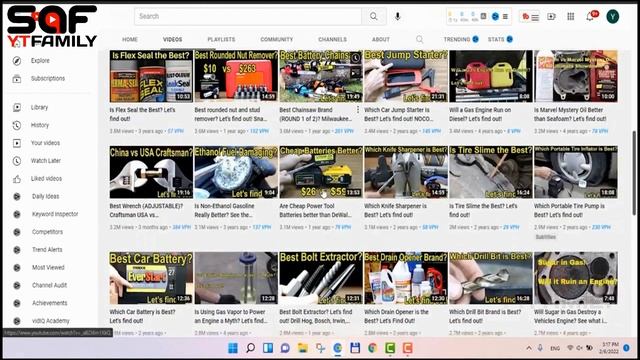
Task: Open the vidIQ STATS tab
Action: click(x=500, y=39)
